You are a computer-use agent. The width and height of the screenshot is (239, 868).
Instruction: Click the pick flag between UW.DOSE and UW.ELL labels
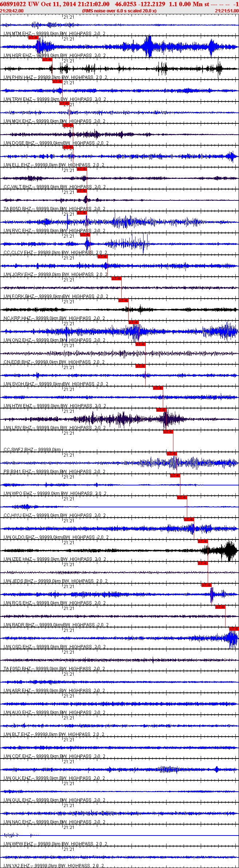[x=68, y=147]
